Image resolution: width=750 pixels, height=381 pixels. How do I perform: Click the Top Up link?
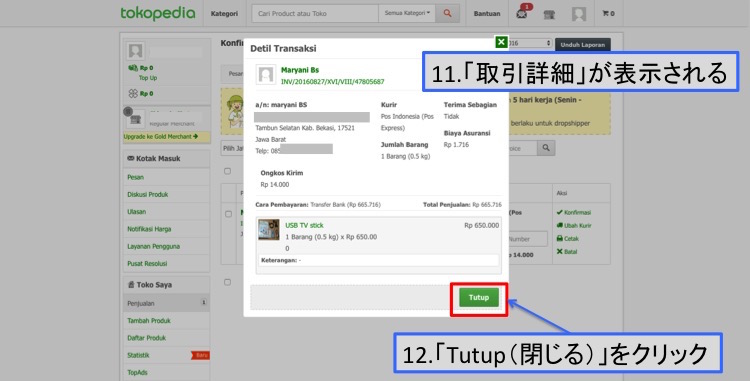point(148,77)
